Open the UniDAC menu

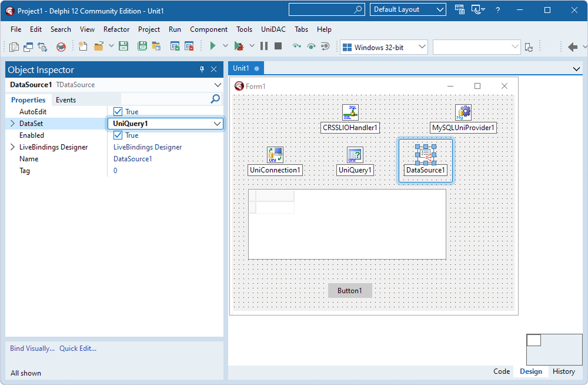pyautogui.click(x=273, y=29)
